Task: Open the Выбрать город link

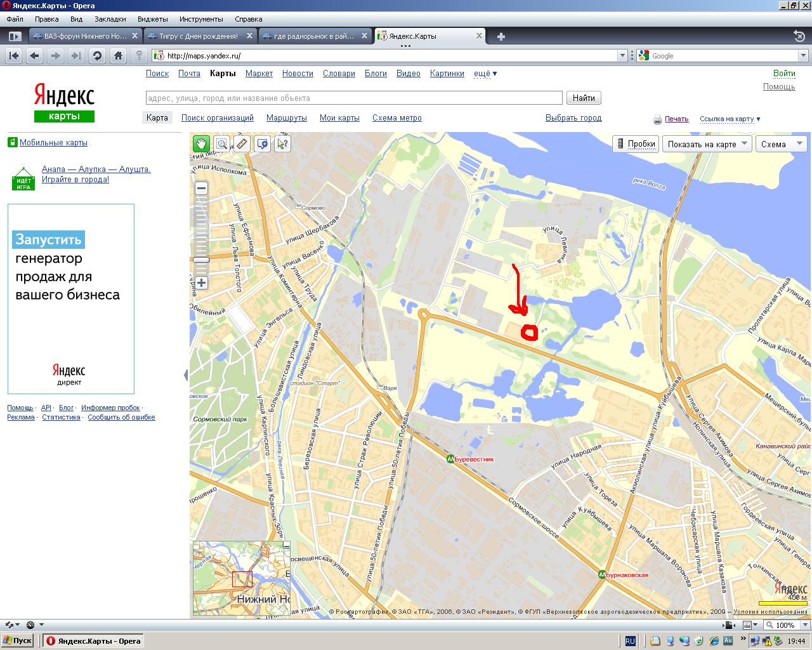Action: pos(573,118)
